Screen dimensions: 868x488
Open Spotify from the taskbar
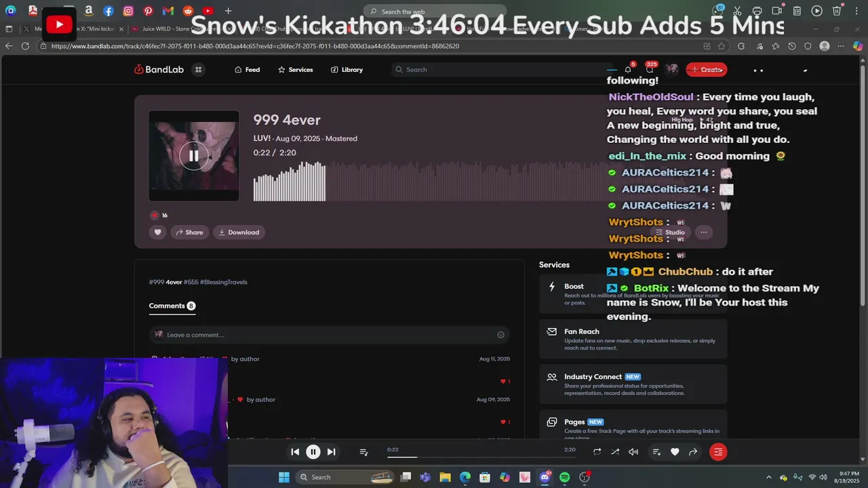564,477
